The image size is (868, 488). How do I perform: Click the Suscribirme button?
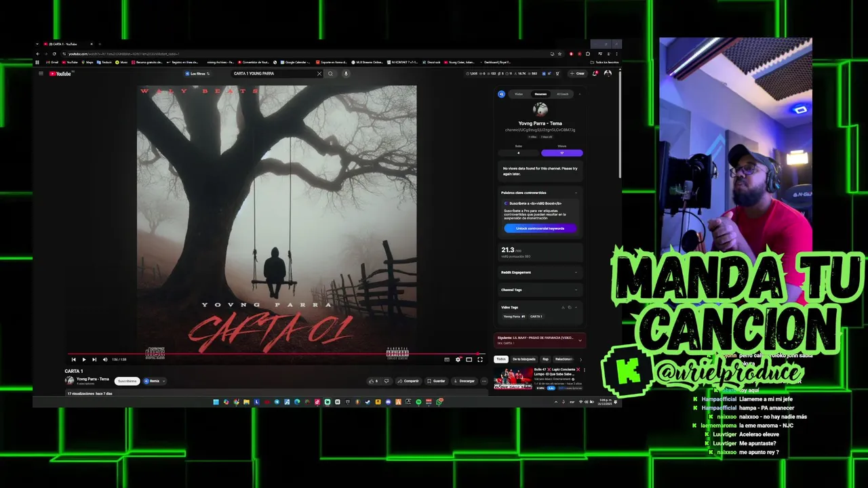click(x=127, y=381)
